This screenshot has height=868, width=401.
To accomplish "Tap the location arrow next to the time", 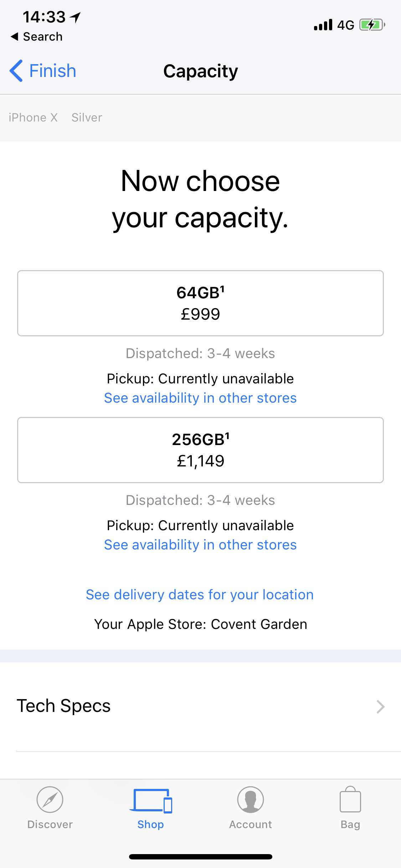I will tap(75, 17).
